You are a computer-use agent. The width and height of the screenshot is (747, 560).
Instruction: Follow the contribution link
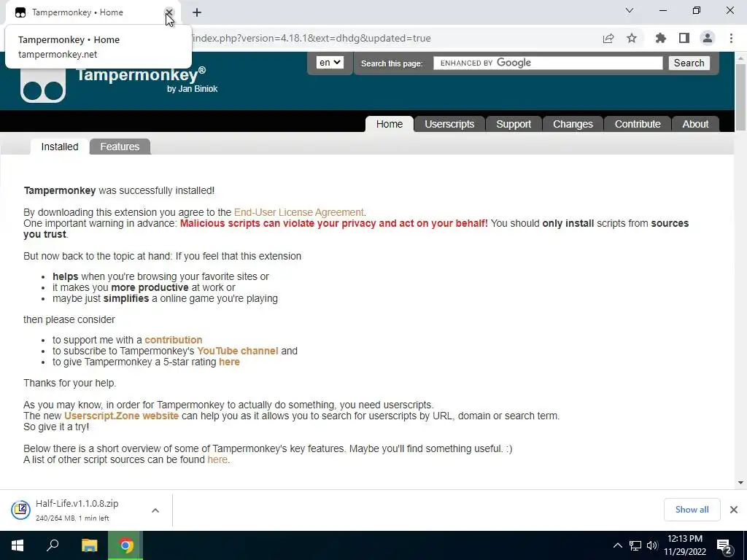coord(174,340)
